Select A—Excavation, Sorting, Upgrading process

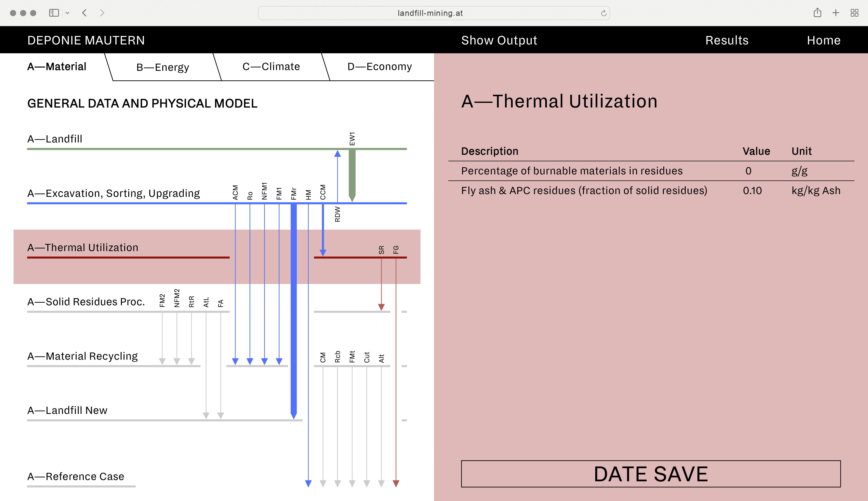[x=113, y=193]
